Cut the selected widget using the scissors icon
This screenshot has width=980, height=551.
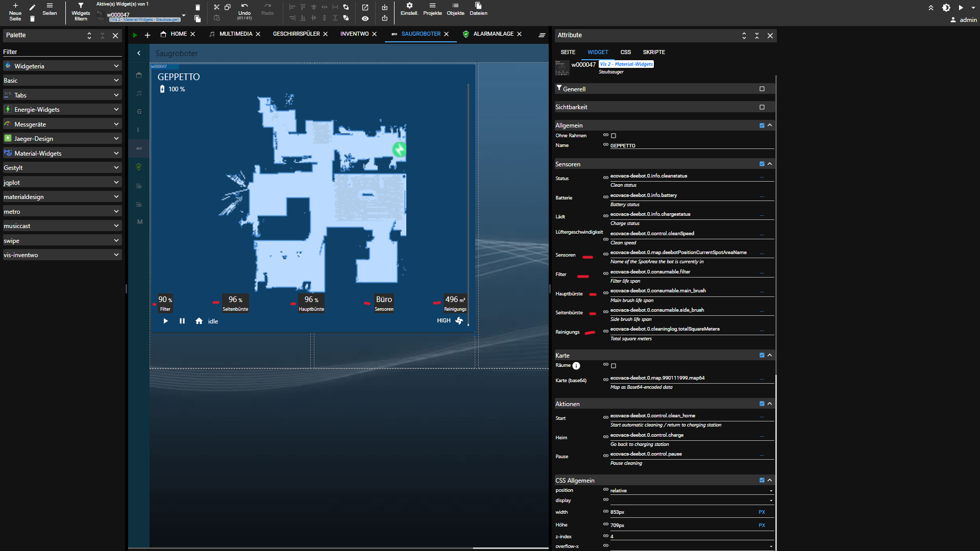tap(216, 7)
